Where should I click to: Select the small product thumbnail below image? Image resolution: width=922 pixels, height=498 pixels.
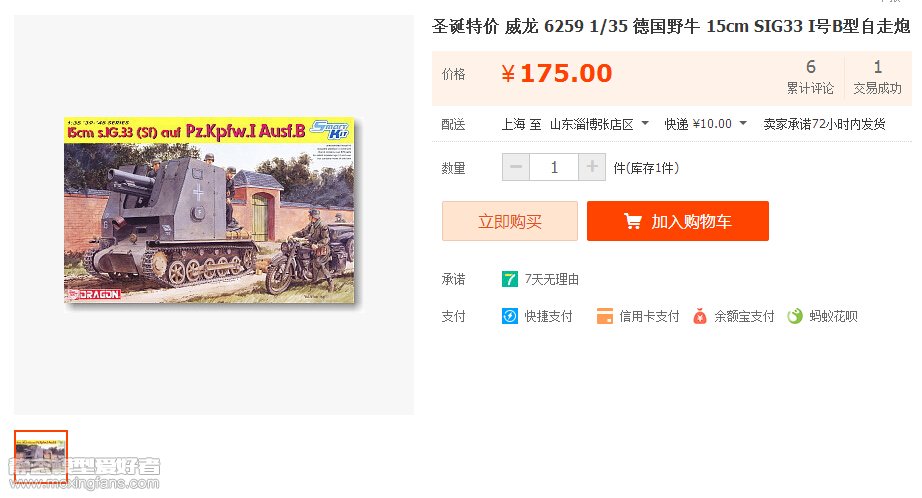coord(41,456)
